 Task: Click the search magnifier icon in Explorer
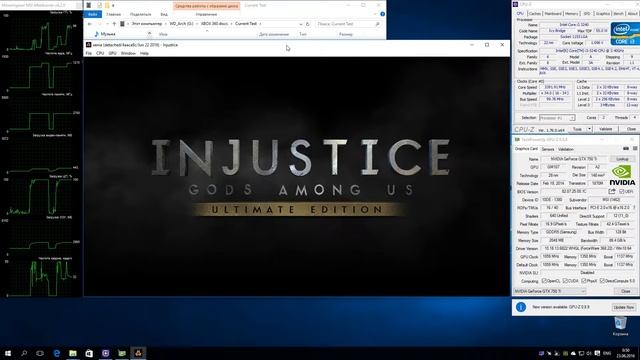(378, 24)
